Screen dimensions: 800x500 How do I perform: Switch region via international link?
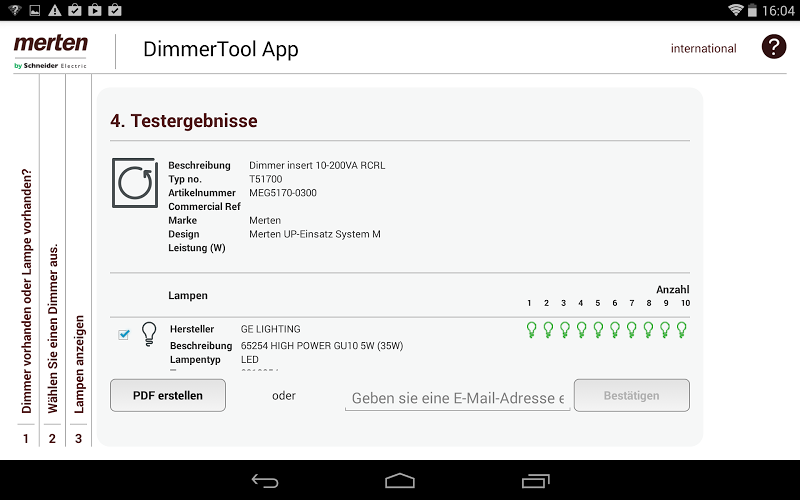tap(704, 48)
